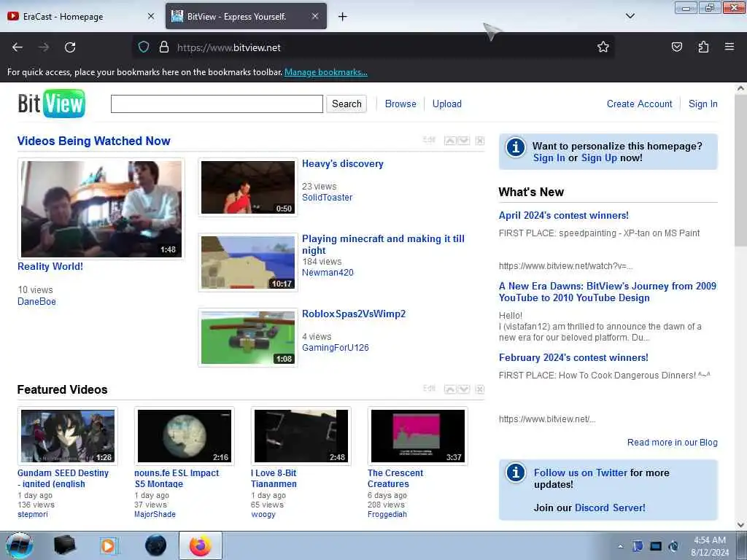The height and width of the screenshot is (560, 747).
Task: Bookmark this page with the star icon
Action: [603, 47]
